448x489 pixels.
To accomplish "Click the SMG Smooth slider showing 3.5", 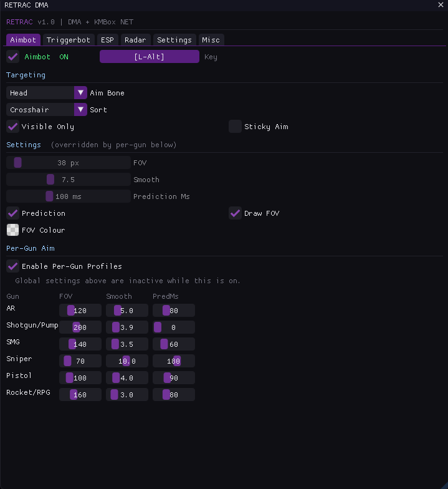I will (127, 344).
